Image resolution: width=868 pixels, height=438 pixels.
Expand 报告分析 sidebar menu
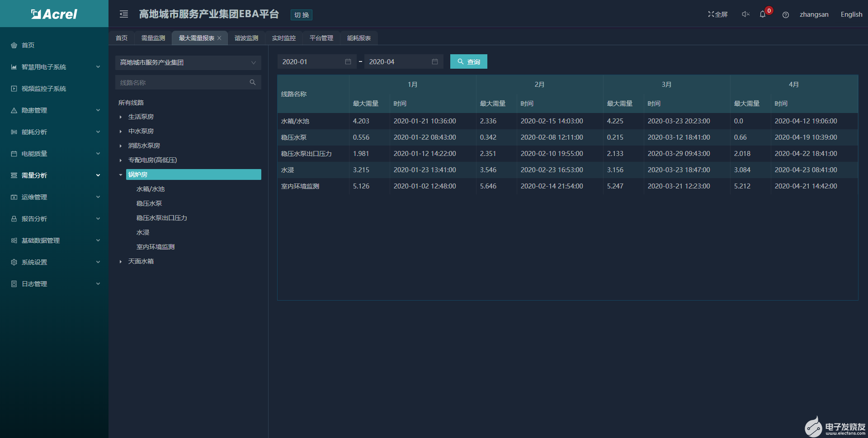coord(54,219)
